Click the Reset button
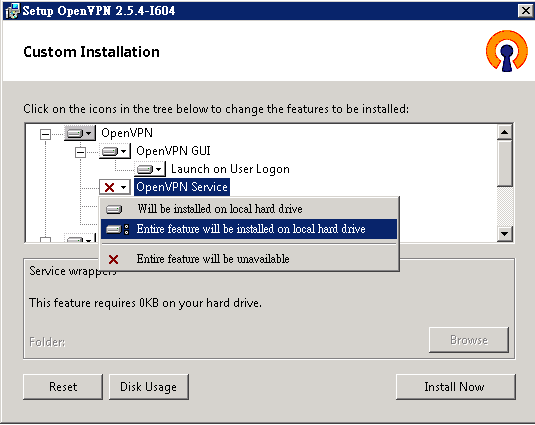 pyautogui.click(x=63, y=387)
